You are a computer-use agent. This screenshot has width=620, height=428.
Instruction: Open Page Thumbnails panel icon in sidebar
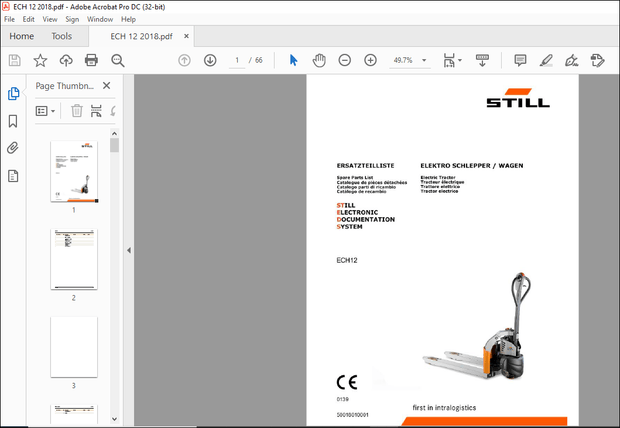(13, 93)
